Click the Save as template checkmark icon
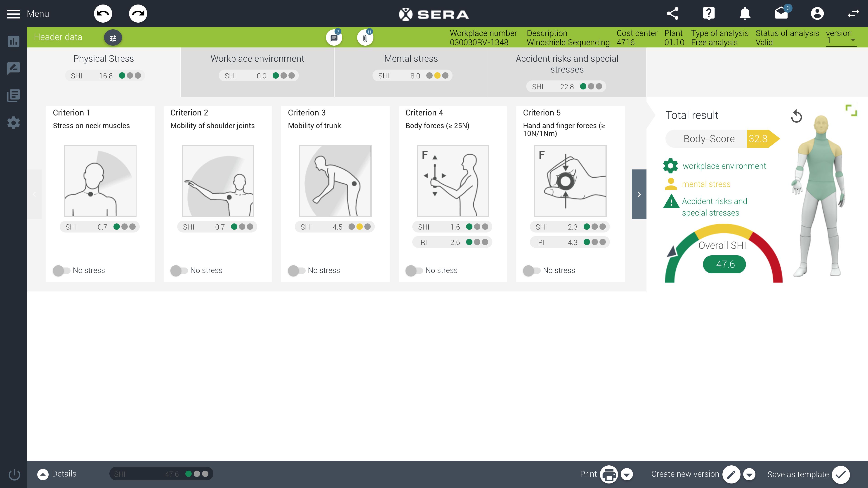The width and height of the screenshot is (868, 488). [841, 474]
